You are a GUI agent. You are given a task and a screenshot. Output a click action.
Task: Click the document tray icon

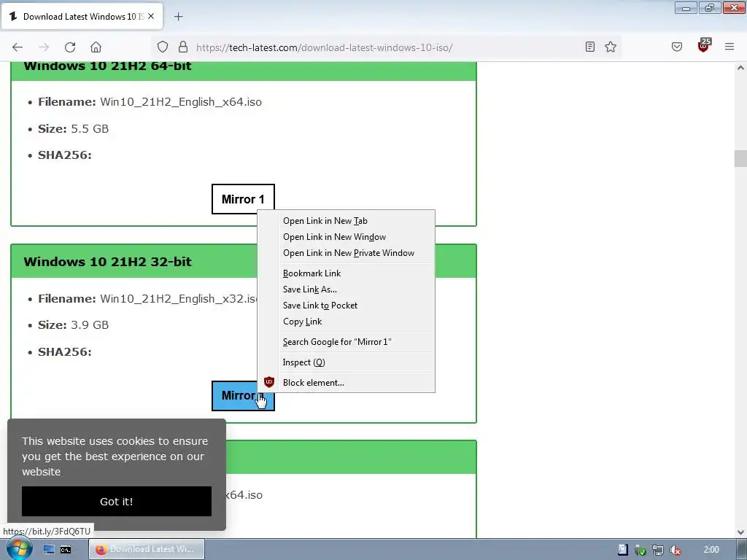tap(623, 550)
